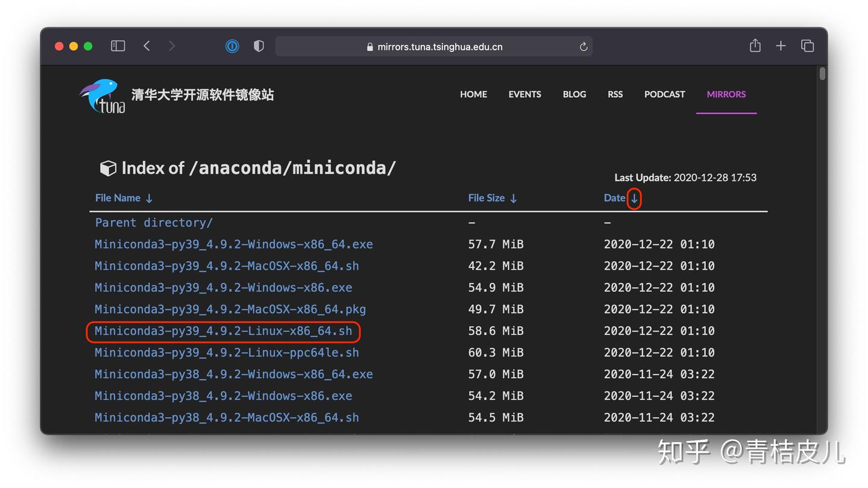Select the PODCAST navigation item
The image size is (868, 488).
point(664,94)
